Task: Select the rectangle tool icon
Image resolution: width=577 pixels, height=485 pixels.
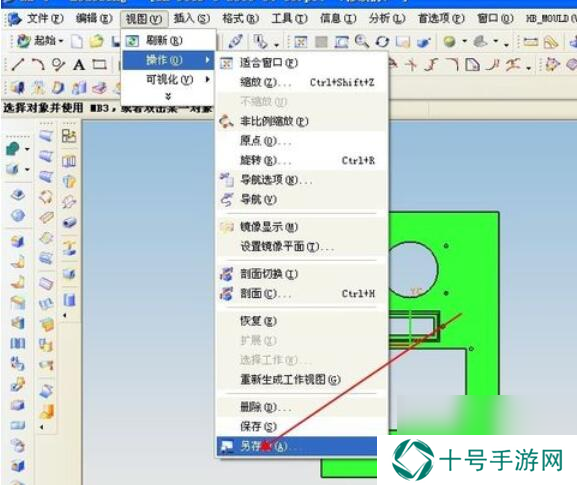Action: coord(99,65)
